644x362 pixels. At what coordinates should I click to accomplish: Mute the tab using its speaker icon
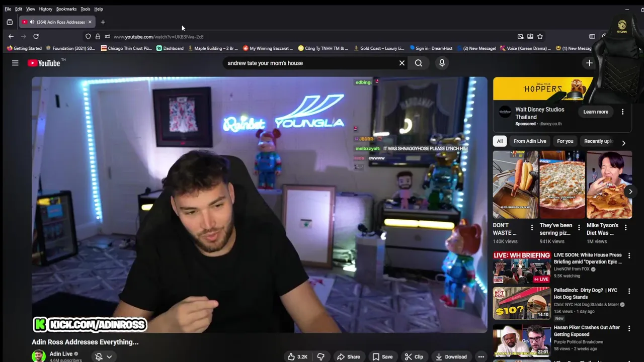pyautogui.click(x=32, y=22)
